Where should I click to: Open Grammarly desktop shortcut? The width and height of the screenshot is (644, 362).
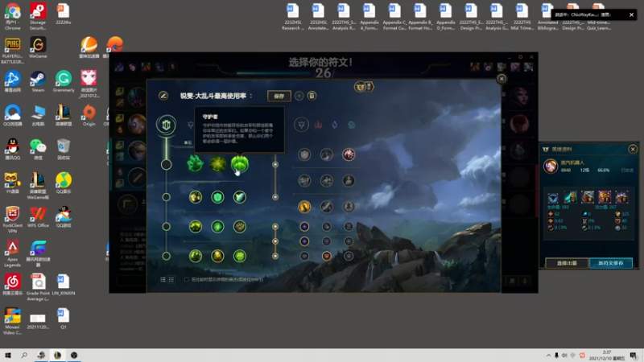(64, 82)
